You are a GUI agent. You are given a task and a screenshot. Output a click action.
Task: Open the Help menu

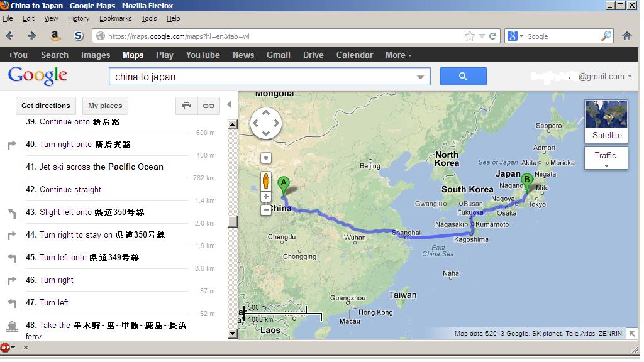(x=174, y=18)
